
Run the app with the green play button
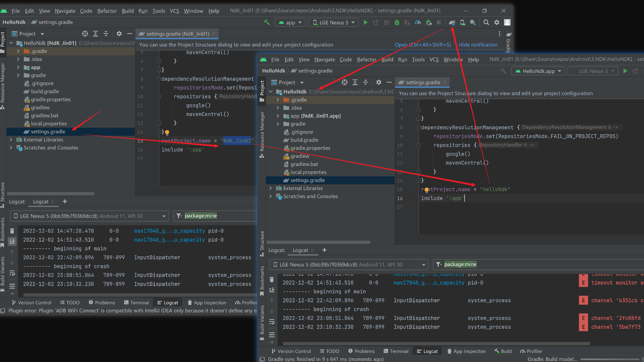pyautogui.click(x=366, y=22)
